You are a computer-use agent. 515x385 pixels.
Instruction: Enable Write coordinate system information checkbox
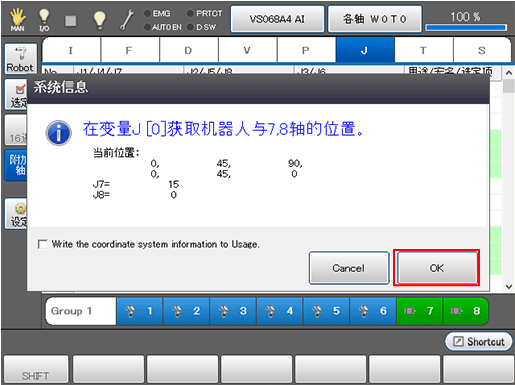pos(43,244)
